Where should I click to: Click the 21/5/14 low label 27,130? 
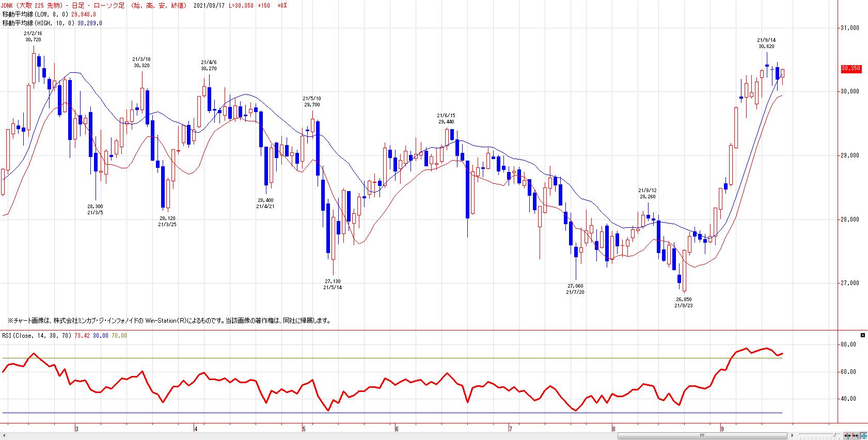333,281
